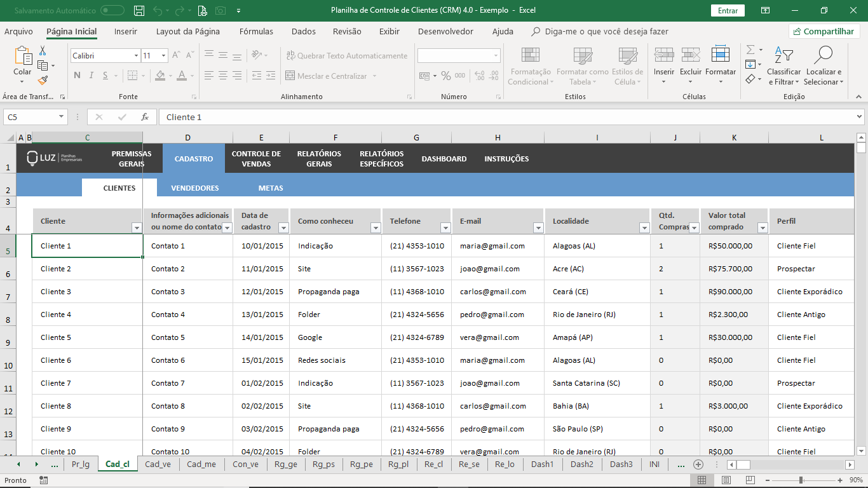Click the font color A icon
Image resolution: width=868 pixels, height=488 pixels.
pos(182,76)
